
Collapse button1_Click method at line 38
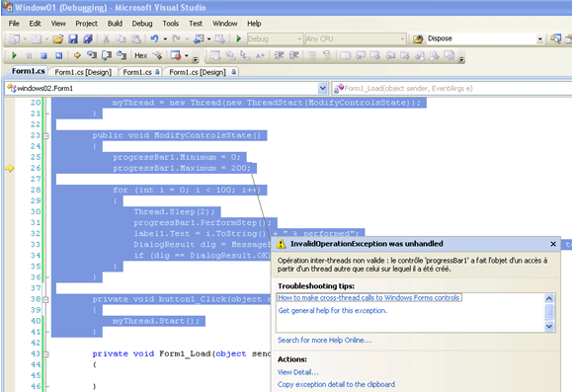[x=45, y=299]
